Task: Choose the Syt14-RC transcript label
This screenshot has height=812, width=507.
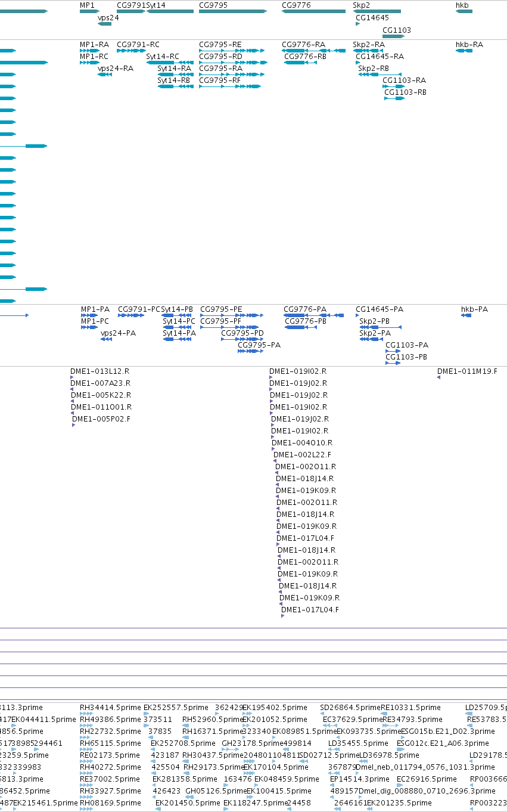Action: click(163, 56)
